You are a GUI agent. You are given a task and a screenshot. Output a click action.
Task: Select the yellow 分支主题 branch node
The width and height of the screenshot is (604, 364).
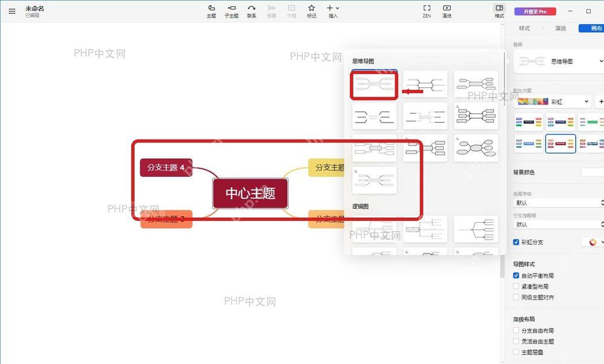(327, 167)
